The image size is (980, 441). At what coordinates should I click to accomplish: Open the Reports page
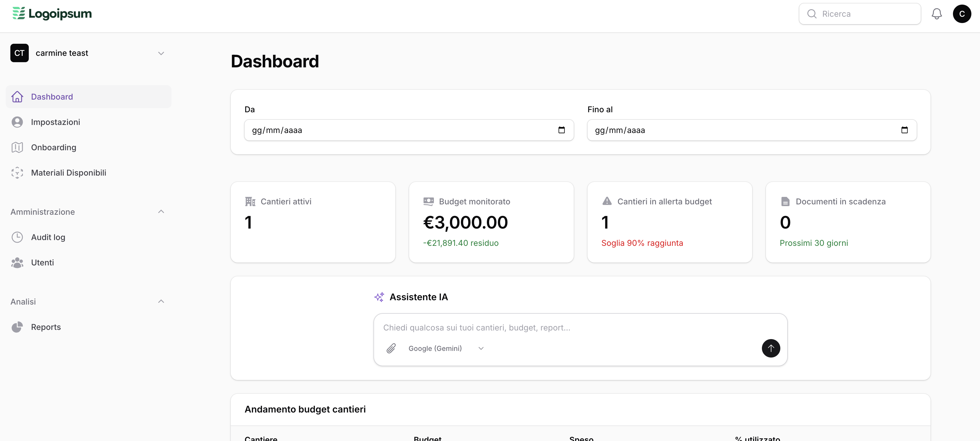[x=88, y=327]
